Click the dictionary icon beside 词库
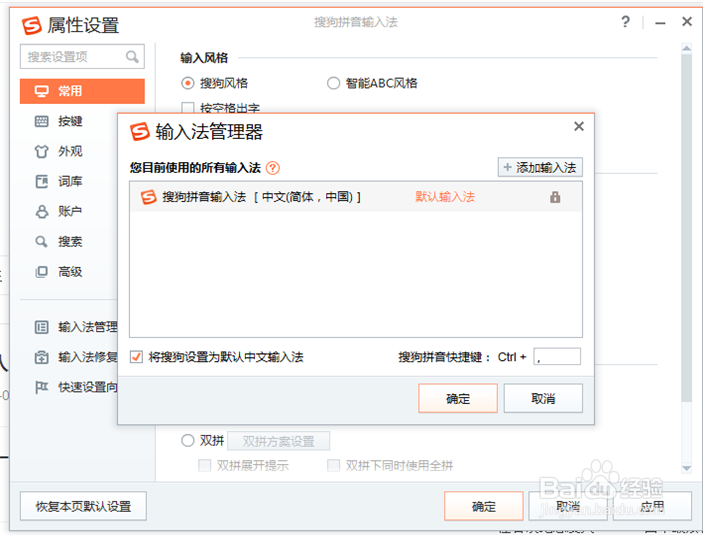This screenshot has height=535, width=703. click(x=41, y=181)
